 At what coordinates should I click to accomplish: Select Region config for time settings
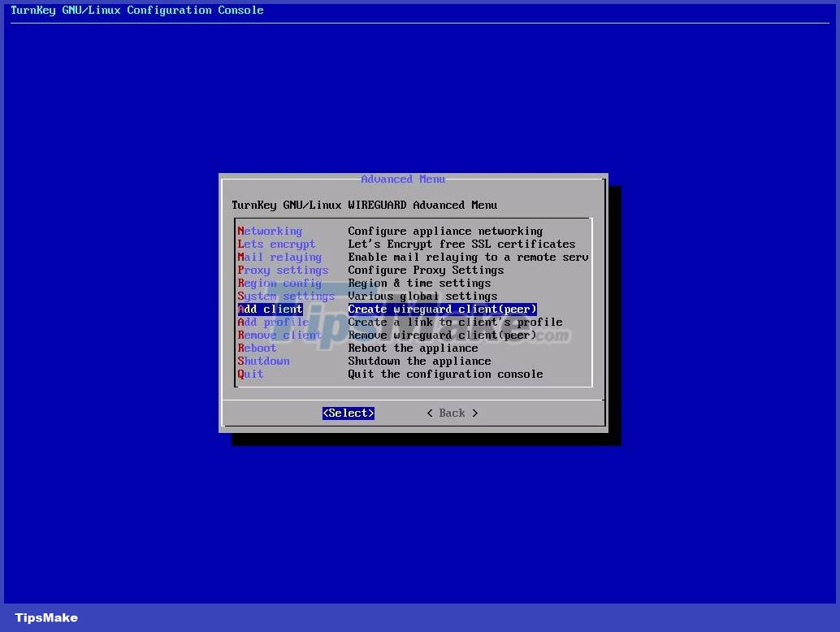click(279, 283)
